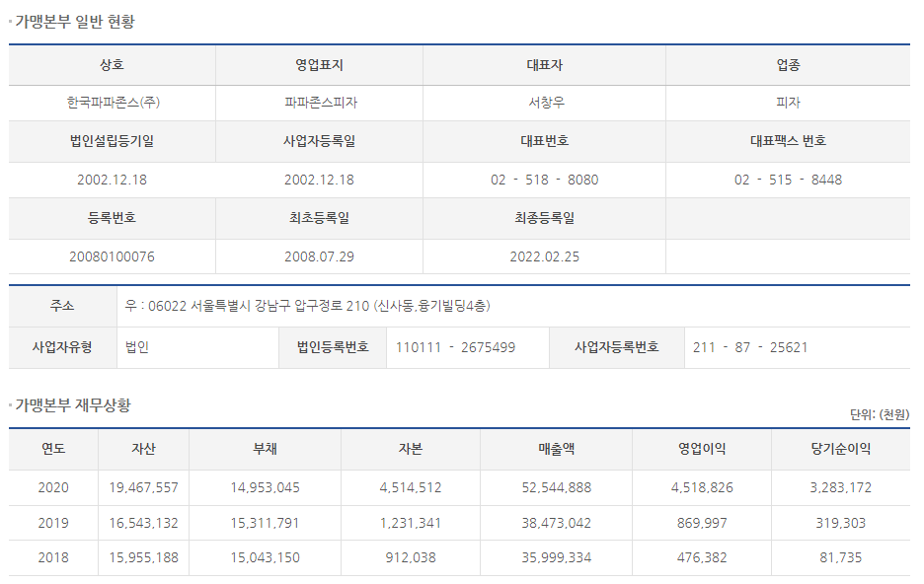The image size is (924, 584).
Task: Select the 2019 capital value 1,231,341
Action: pyautogui.click(x=411, y=523)
